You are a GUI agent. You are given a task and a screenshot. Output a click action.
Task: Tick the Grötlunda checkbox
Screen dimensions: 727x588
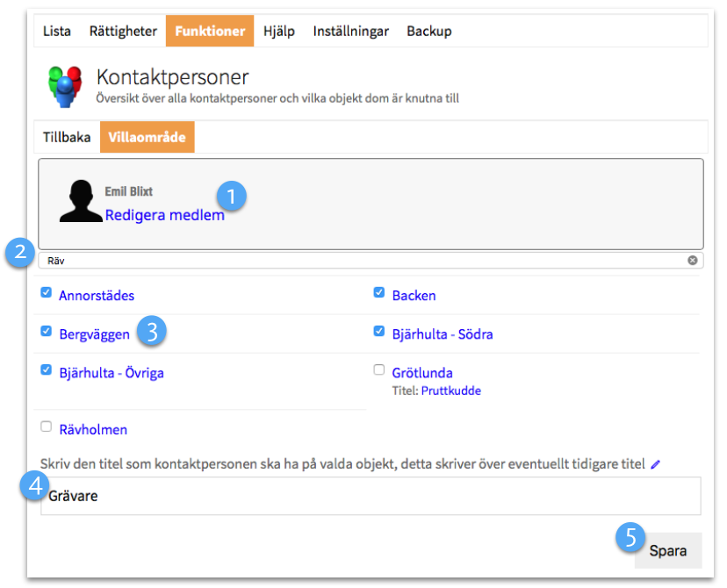click(379, 370)
